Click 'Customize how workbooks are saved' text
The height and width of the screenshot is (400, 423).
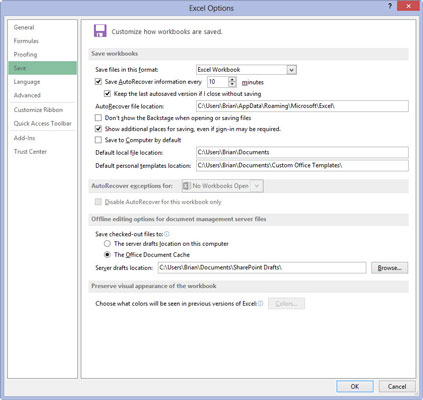click(167, 32)
